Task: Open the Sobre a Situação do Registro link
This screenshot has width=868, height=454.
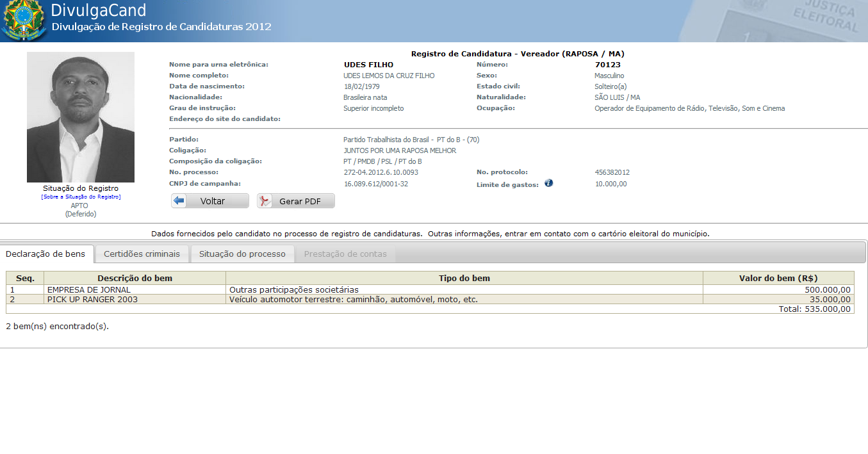Action: pos(81,197)
